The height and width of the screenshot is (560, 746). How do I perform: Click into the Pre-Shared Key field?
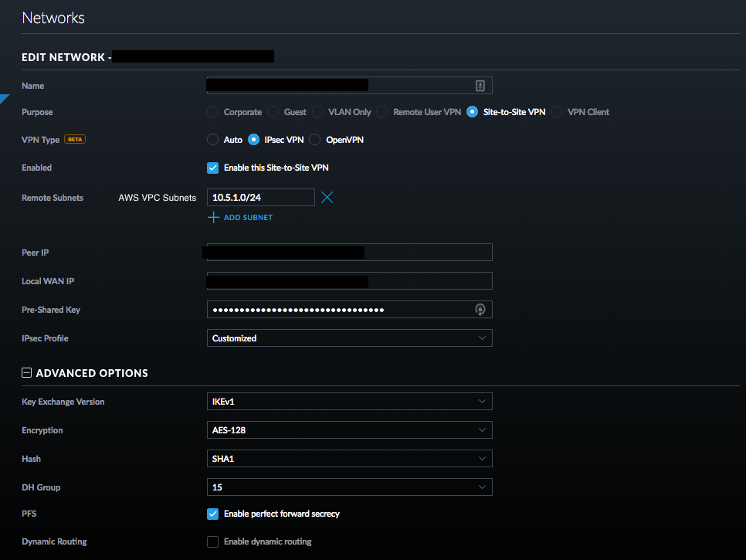[340, 310]
